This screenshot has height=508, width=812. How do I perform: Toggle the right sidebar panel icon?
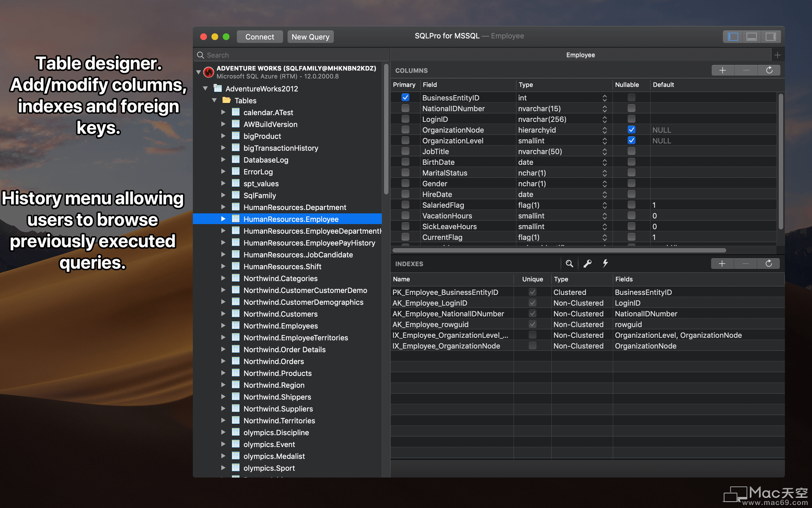(x=771, y=37)
